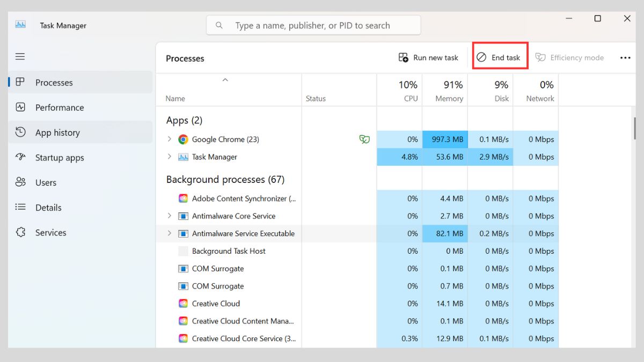Click the hamburger navigation menu icon
Image resolution: width=644 pixels, height=362 pixels.
[x=20, y=56]
